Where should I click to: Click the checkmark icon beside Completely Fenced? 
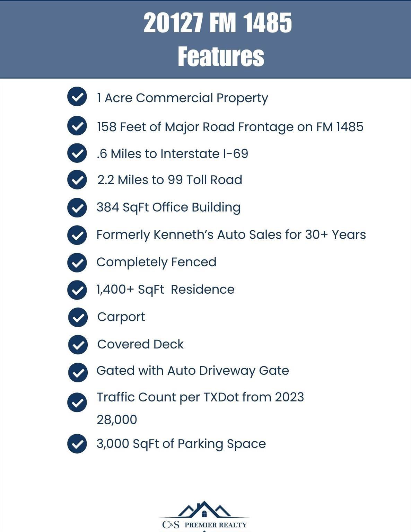tap(77, 263)
